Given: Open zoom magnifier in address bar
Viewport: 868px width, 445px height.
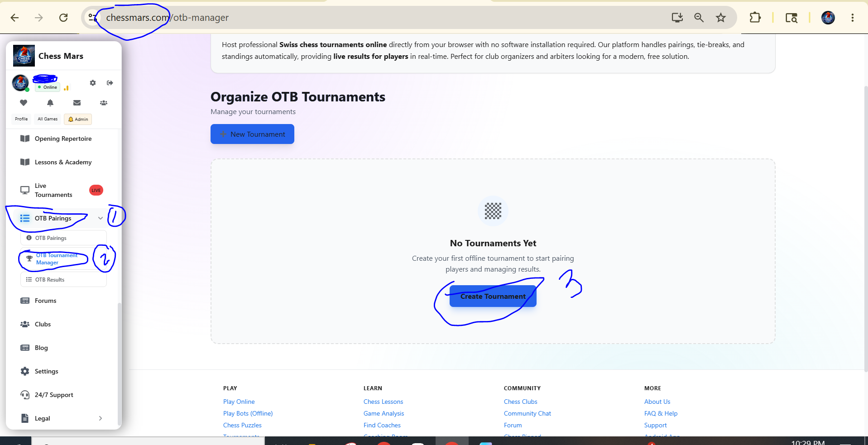Looking at the screenshot, I should 699,18.
